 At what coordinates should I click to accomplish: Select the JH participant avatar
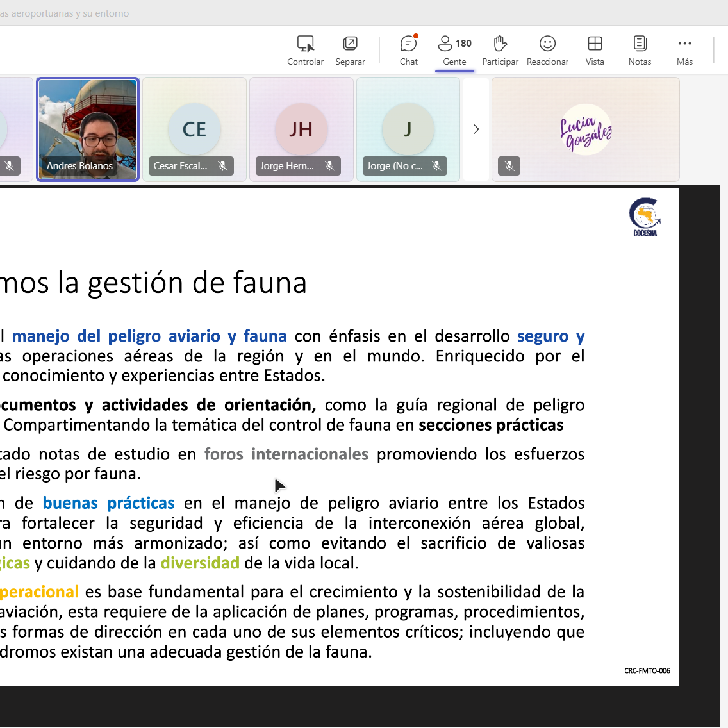tap(301, 129)
